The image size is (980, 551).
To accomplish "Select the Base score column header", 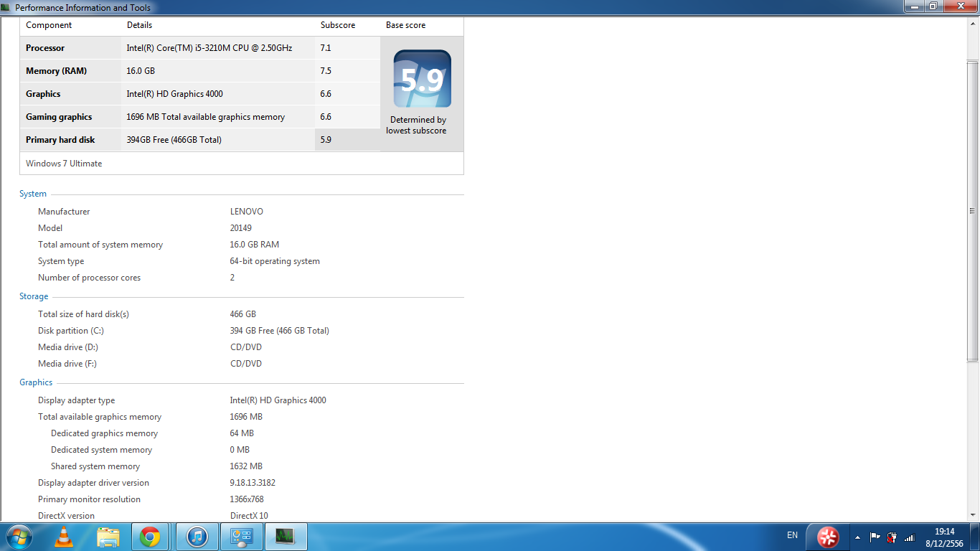I will tap(405, 25).
